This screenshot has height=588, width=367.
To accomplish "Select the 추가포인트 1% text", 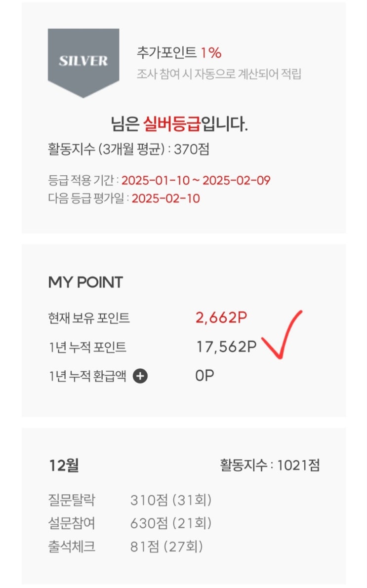I will tap(179, 52).
